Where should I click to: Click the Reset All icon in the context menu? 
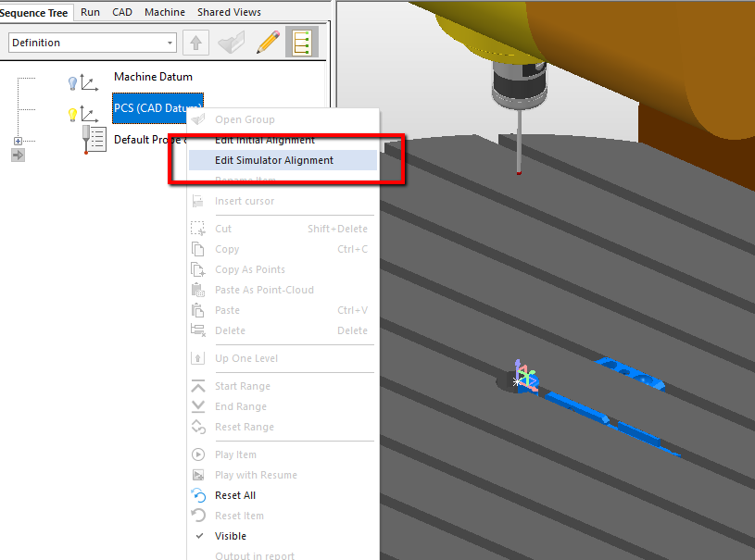click(197, 495)
